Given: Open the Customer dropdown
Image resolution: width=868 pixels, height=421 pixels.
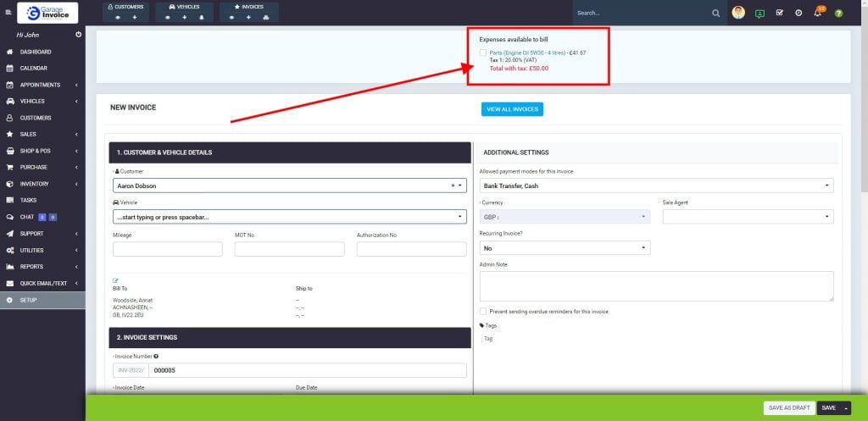Looking at the screenshot, I should pos(290,186).
